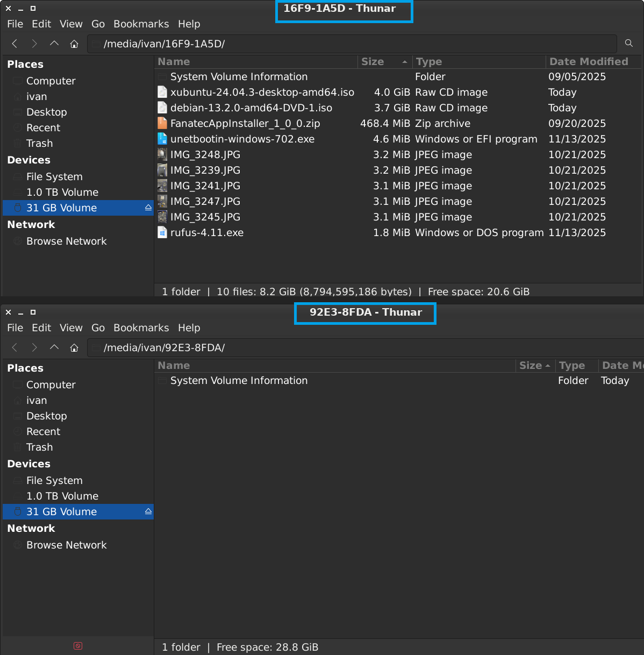
Task: Go forward in 16F9-1A5D window
Action: pyautogui.click(x=34, y=44)
